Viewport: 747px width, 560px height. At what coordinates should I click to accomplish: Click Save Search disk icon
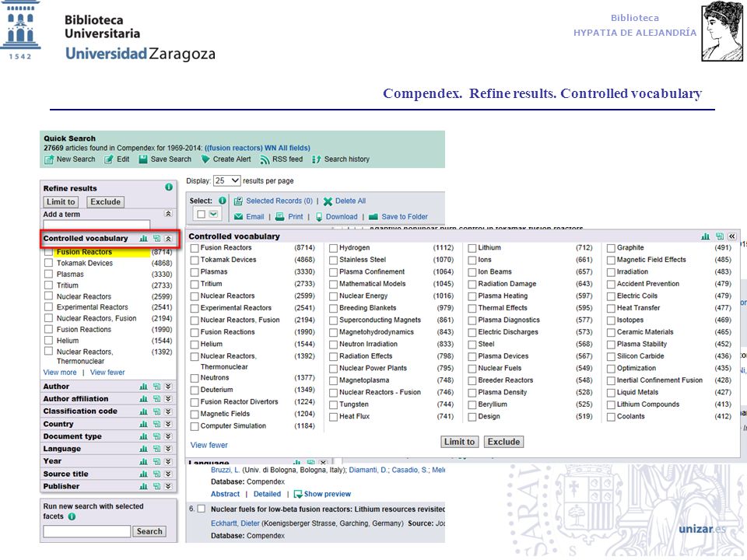coord(143,159)
